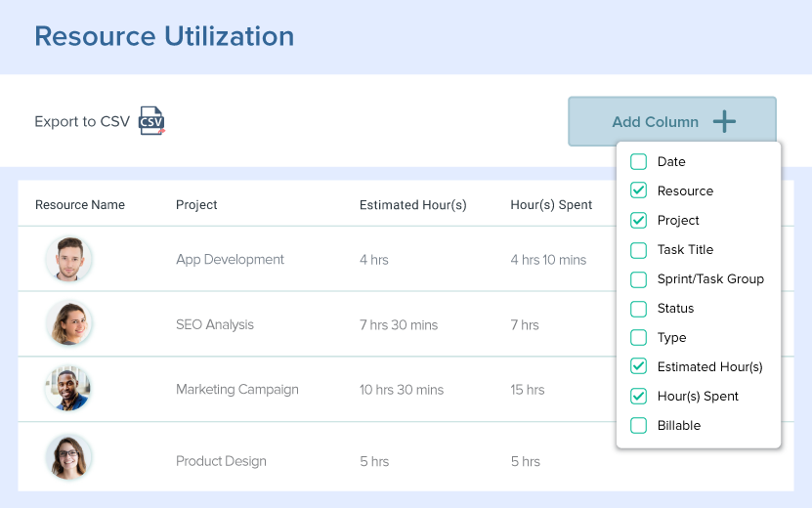Untick the Hour(s) Spent checkbox
The image size is (812, 508).
click(638, 397)
